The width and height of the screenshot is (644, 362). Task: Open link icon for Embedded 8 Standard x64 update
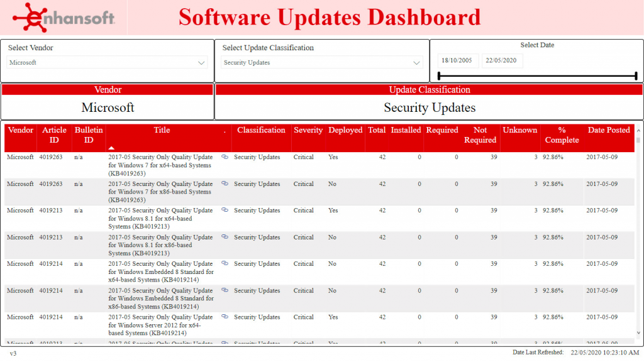tap(225, 263)
